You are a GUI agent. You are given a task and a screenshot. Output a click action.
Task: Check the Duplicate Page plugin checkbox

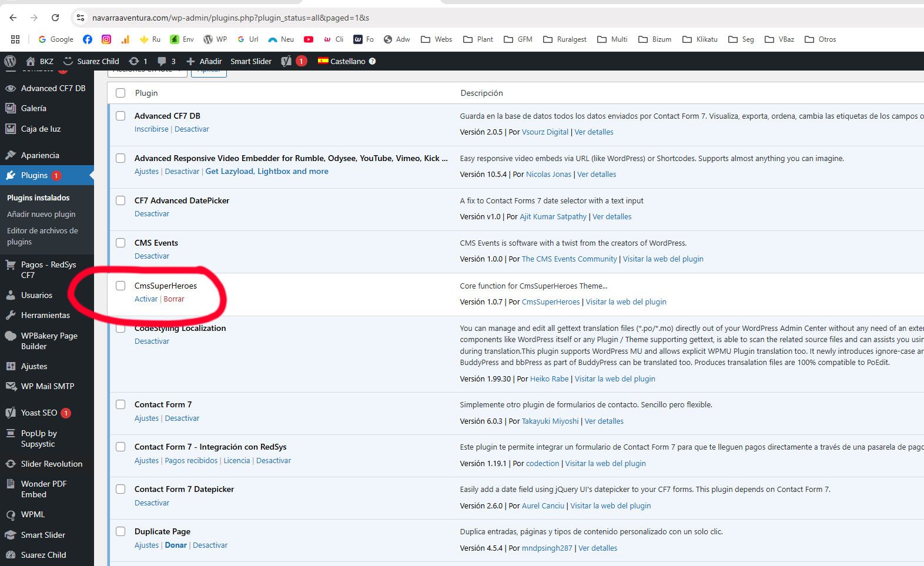click(x=120, y=531)
